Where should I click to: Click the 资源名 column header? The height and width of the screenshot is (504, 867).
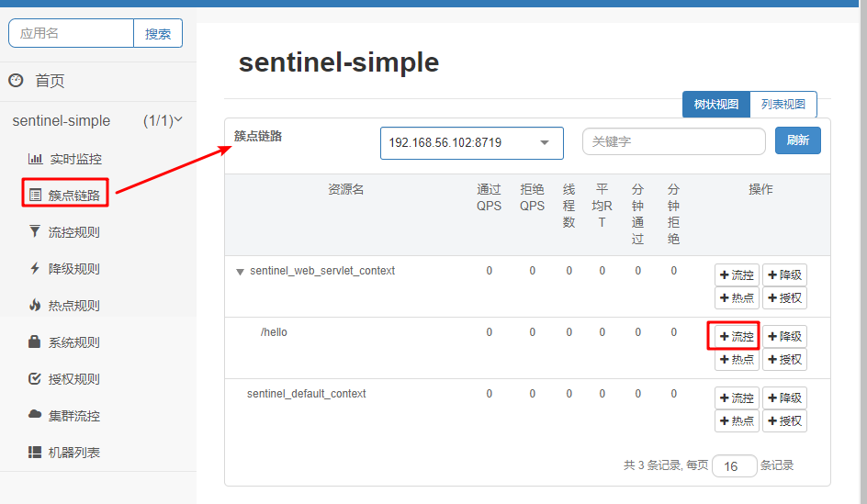pyautogui.click(x=345, y=189)
